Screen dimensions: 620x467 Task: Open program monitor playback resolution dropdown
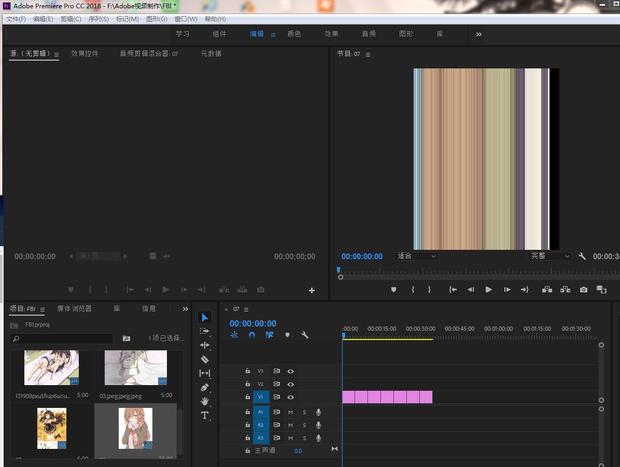point(550,256)
